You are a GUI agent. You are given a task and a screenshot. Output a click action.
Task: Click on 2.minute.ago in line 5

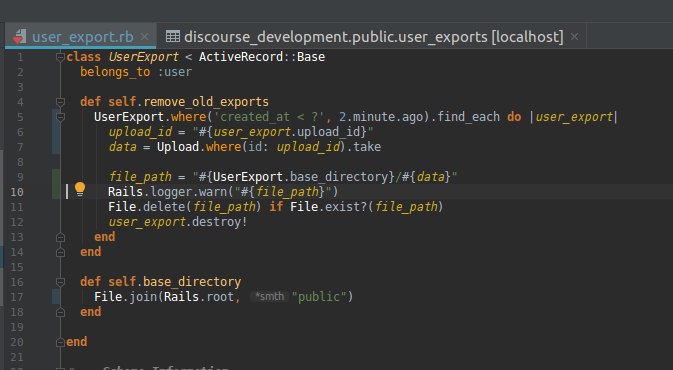pos(381,117)
